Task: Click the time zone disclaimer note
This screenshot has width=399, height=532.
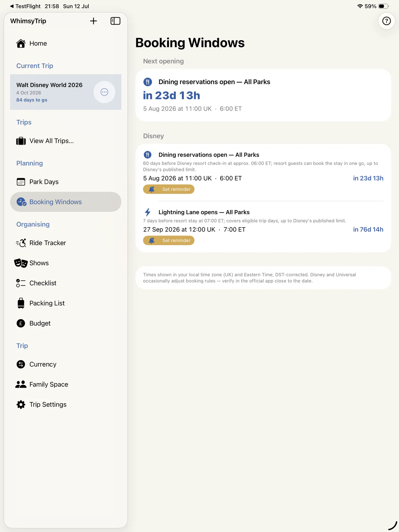Action: tap(263, 278)
